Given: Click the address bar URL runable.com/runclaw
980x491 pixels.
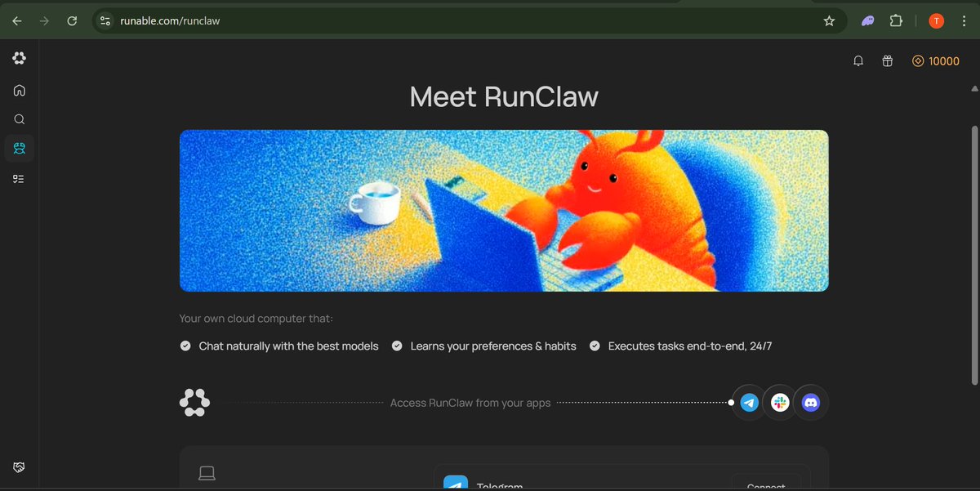Looking at the screenshot, I should pos(170,20).
